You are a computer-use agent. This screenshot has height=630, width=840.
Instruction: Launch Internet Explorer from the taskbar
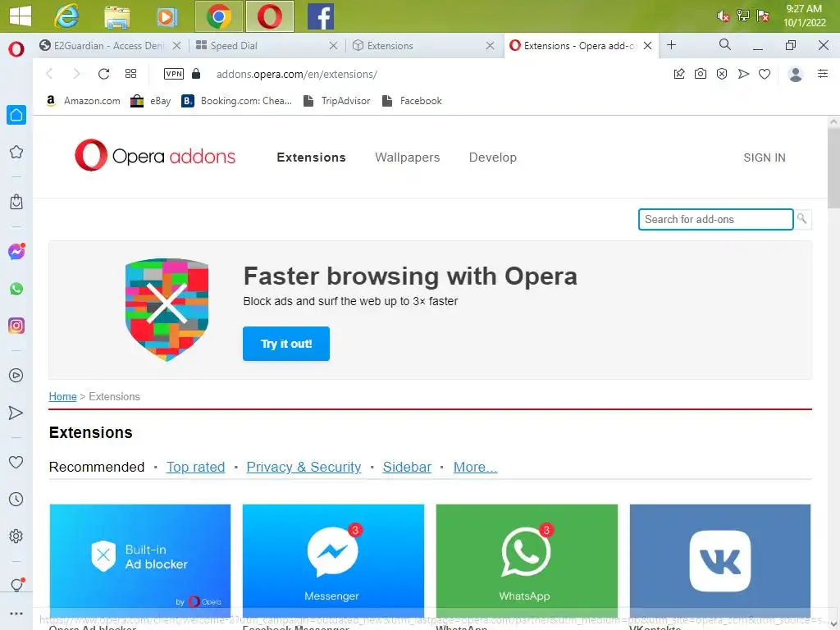click(x=67, y=16)
